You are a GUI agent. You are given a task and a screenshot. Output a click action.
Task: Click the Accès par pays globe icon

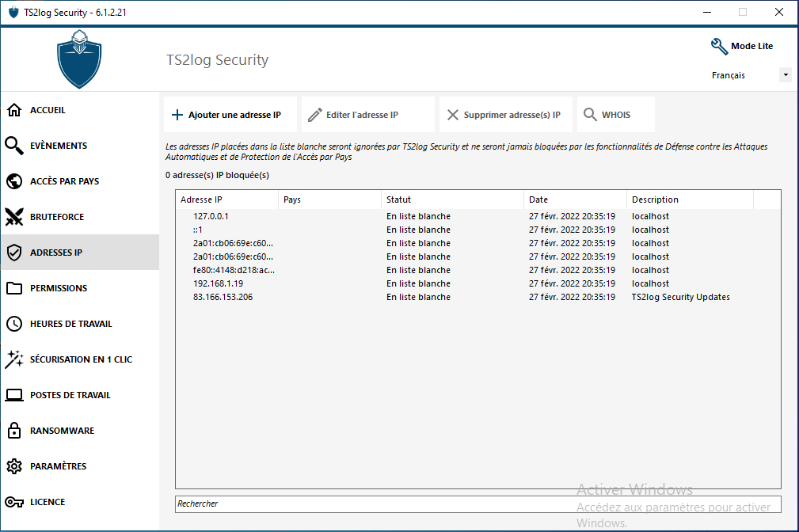[x=14, y=181]
